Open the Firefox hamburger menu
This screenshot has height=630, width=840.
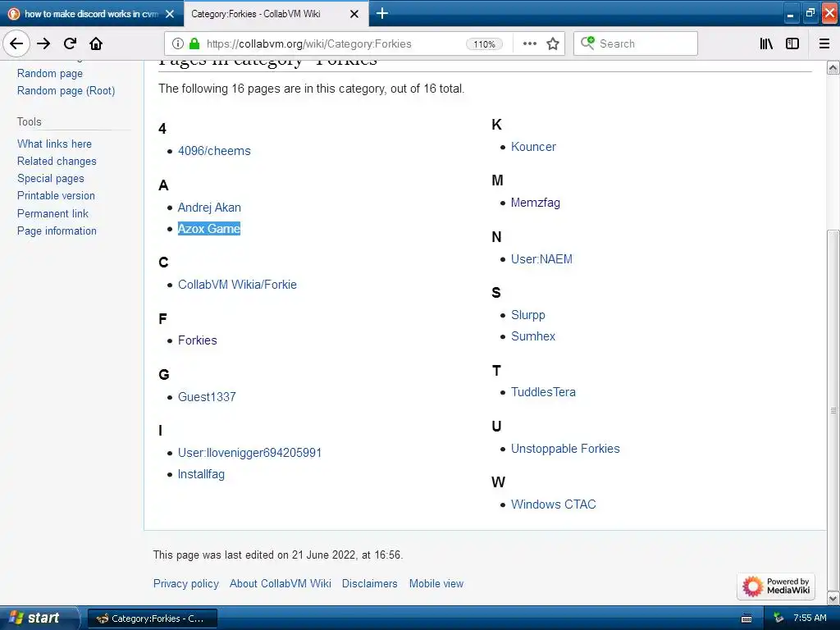pos(824,43)
